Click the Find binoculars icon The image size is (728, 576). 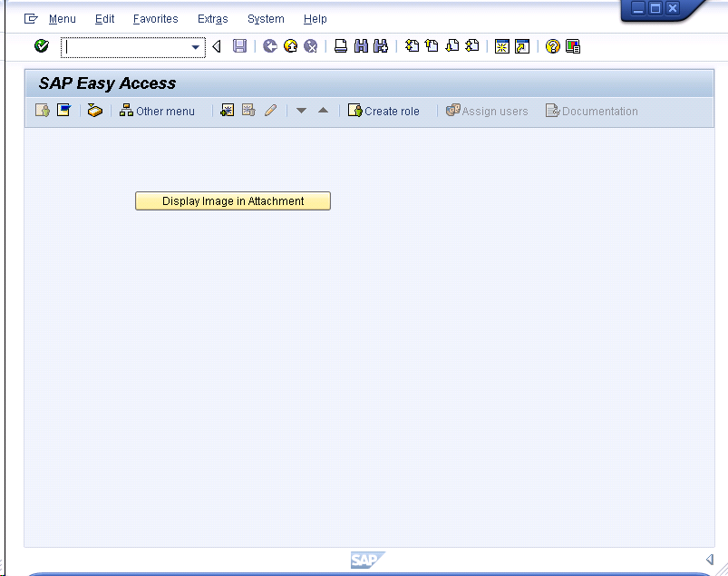(x=361, y=46)
